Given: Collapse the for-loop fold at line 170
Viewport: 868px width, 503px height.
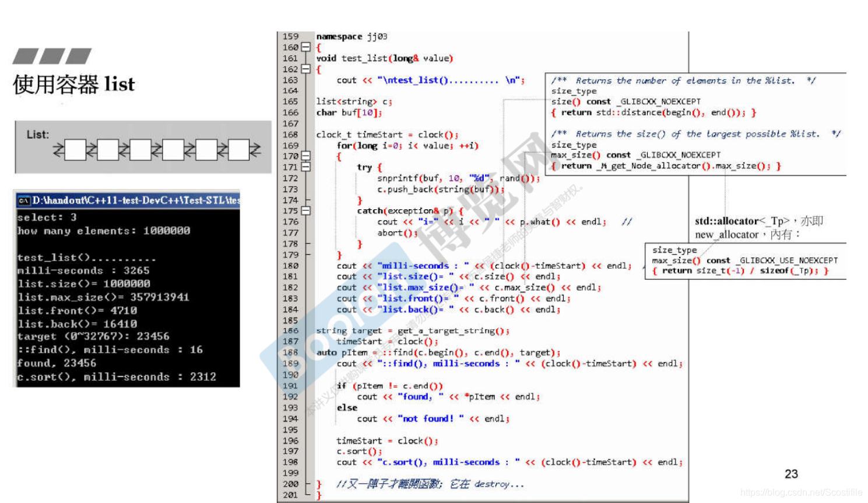Looking at the screenshot, I should tap(305, 156).
